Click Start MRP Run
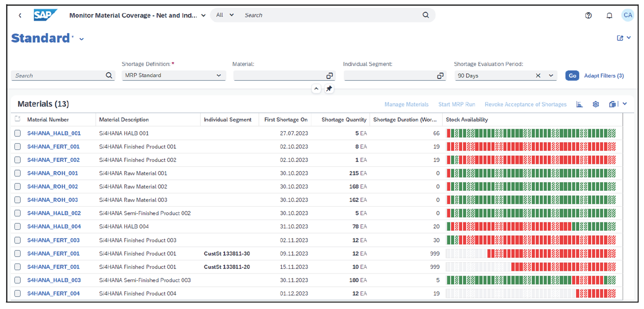The width and height of the screenshot is (644, 309). coord(456,104)
